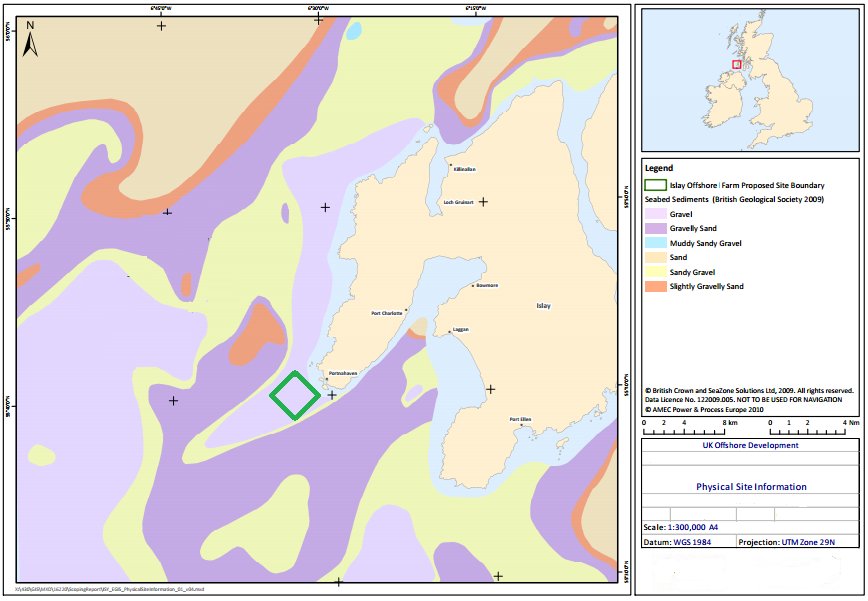Pick the Gravelly Sand legend swatch
The height and width of the screenshot is (601, 868).
pyautogui.click(x=655, y=229)
